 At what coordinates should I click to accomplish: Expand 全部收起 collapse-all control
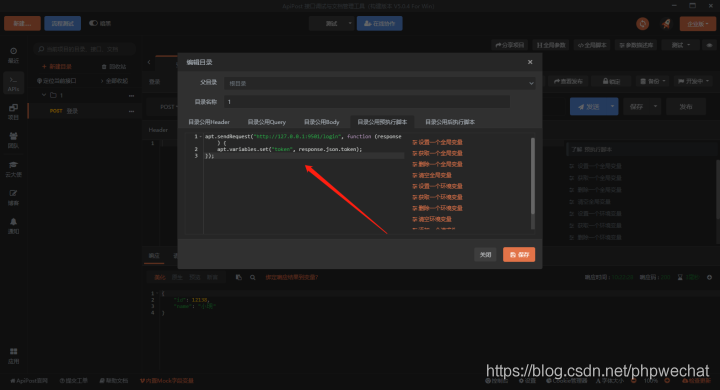point(115,81)
